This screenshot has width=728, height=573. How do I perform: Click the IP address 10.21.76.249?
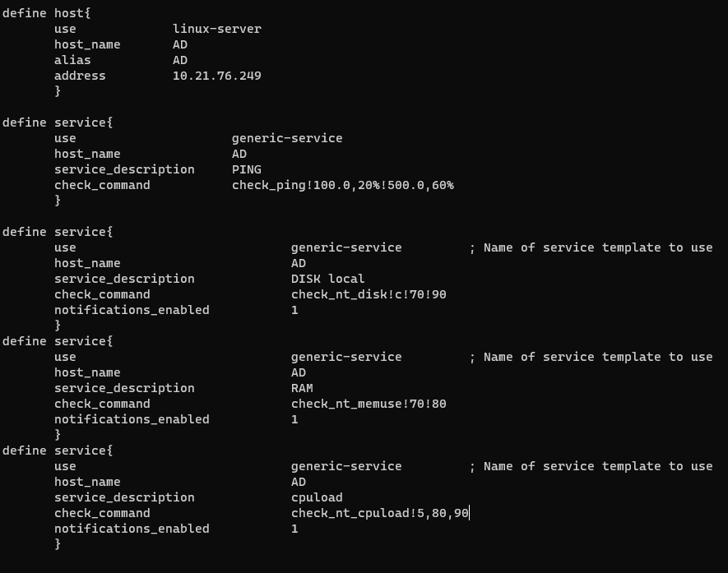[x=216, y=76]
